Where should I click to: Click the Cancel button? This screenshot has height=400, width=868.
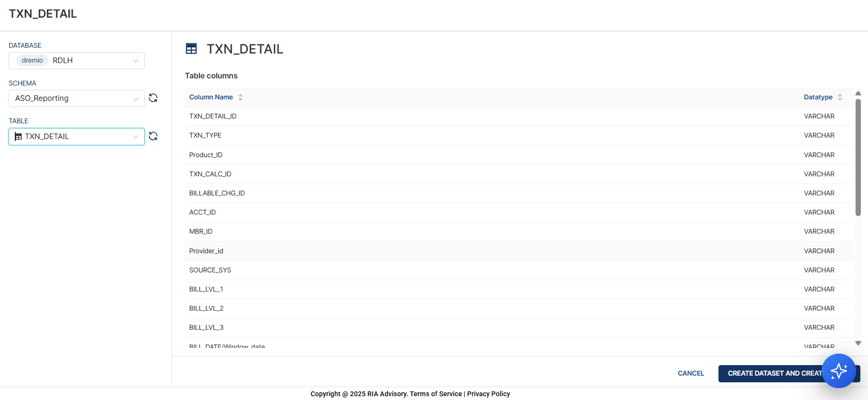point(691,373)
